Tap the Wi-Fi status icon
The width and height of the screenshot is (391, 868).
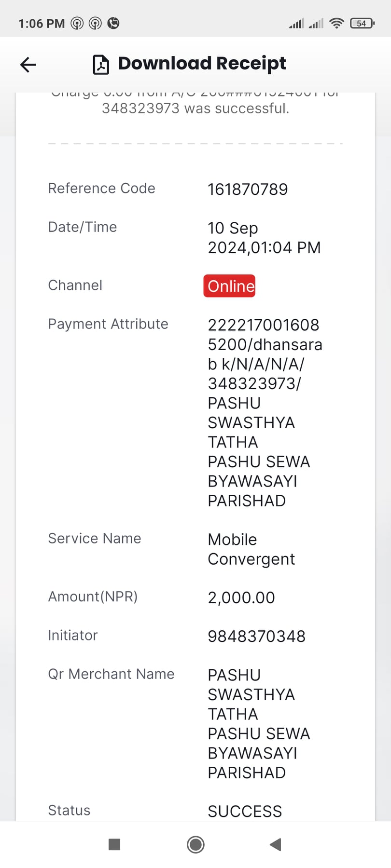point(336,23)
